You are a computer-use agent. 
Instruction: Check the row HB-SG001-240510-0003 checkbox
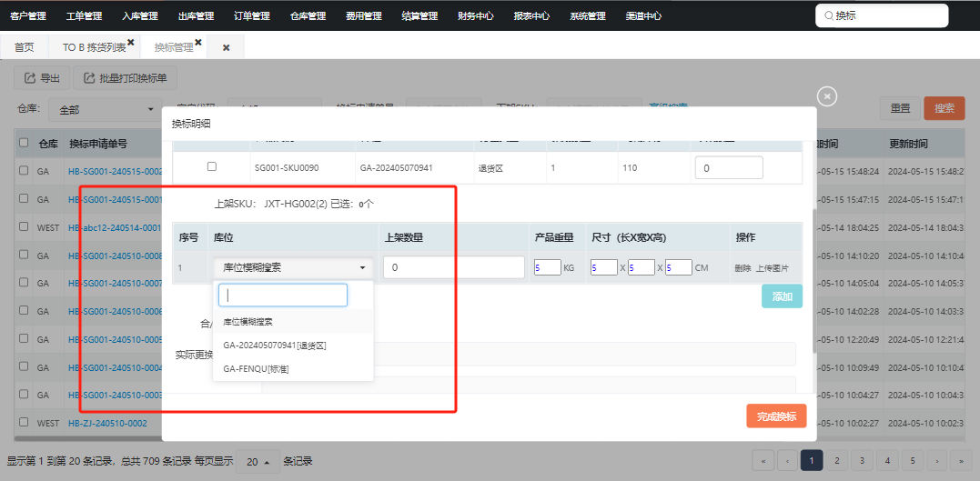(x=24, y=395)
